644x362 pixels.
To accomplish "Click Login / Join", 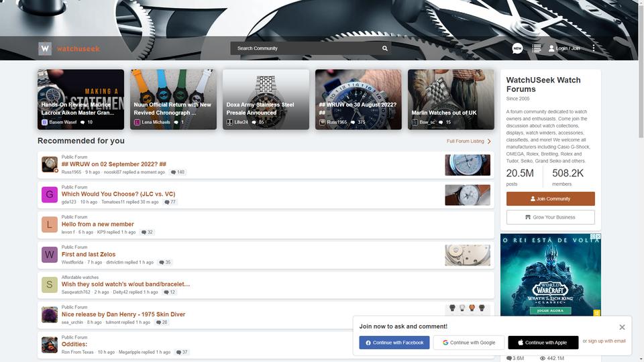I will pyautogui.click(x=564, y=48).
